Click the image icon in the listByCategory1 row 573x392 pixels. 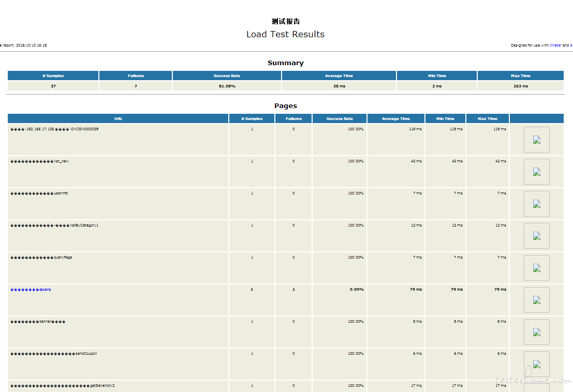click(x=536, y=236)
